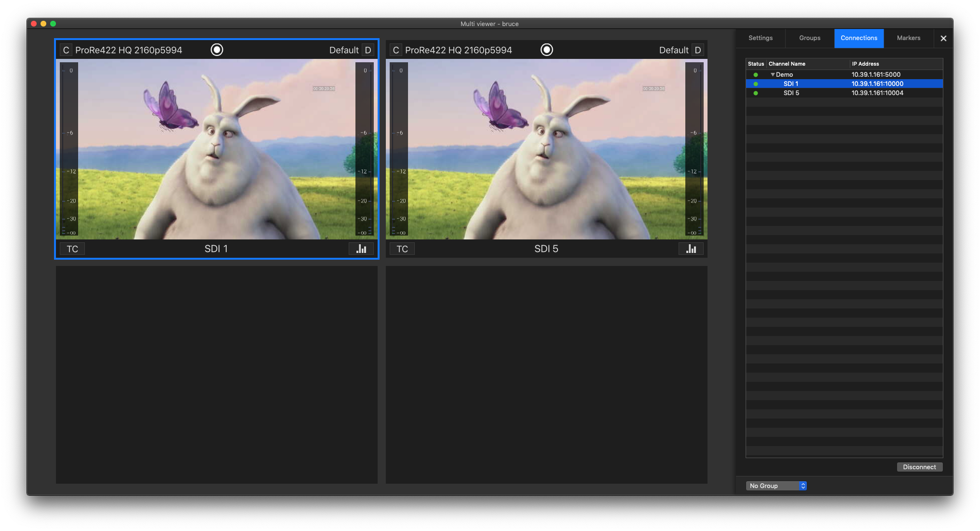Screen dimensions: 980x531
Task: Select the SDI 5 channel row
Action: point(844,93)
